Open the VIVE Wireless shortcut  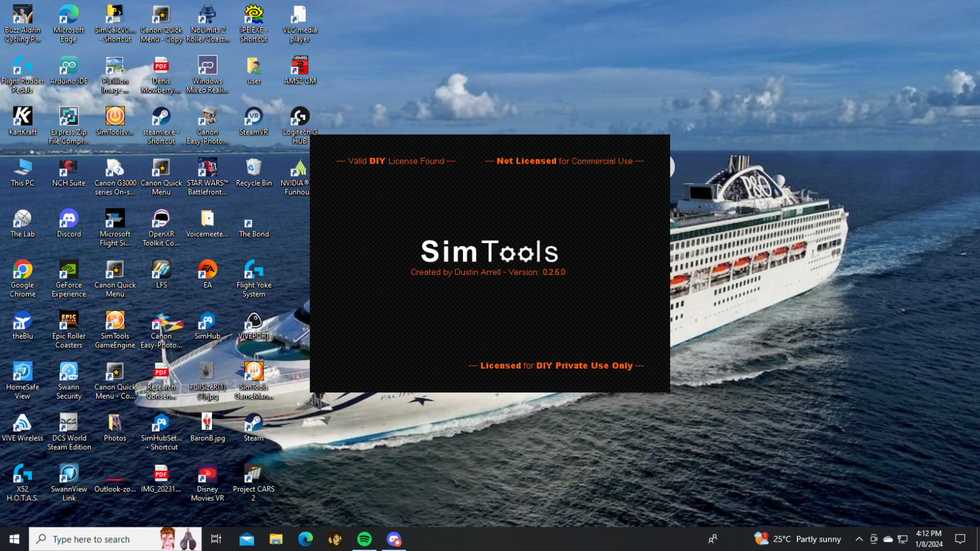[23, 427]
